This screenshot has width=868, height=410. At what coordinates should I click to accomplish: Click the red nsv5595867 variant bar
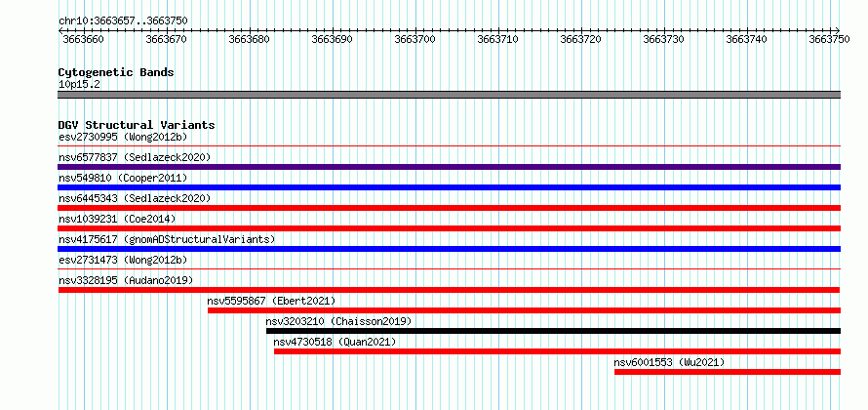point(524,310)
